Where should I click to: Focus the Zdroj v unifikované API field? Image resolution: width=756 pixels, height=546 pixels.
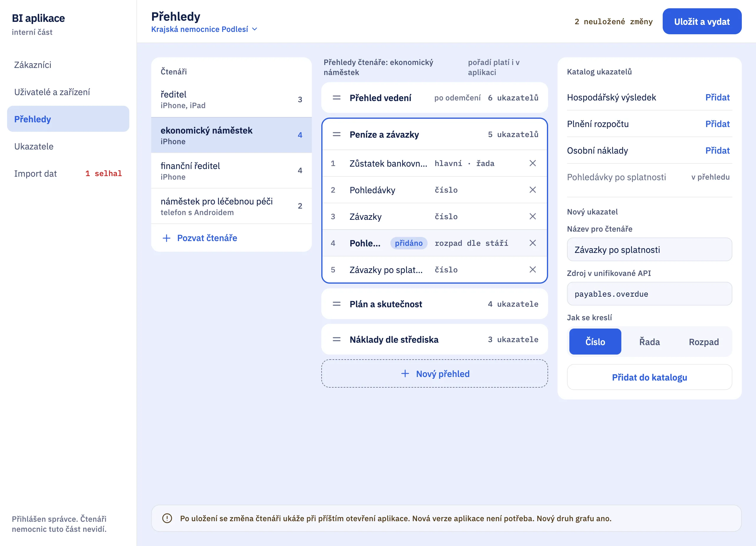pos(649,294)
